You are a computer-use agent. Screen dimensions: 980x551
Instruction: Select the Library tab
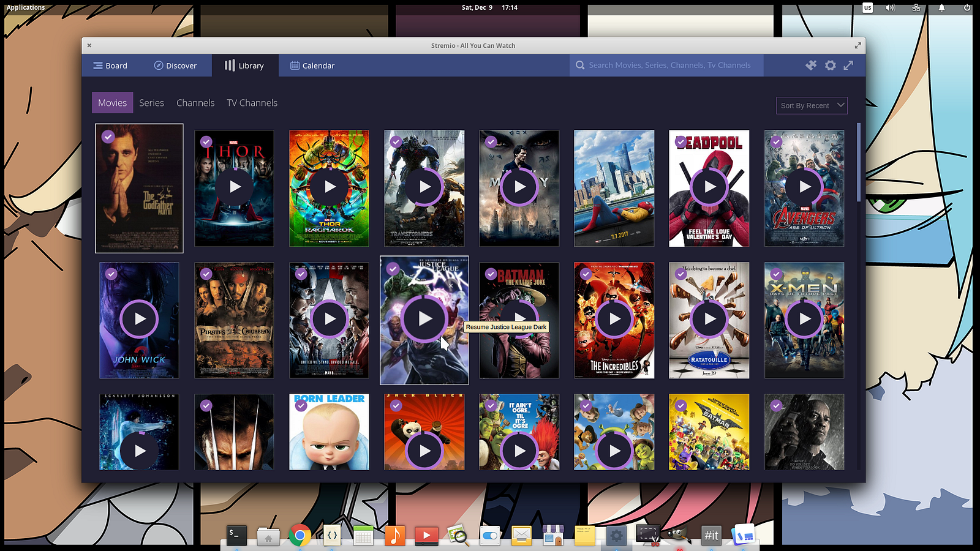[x=245, y=66]
